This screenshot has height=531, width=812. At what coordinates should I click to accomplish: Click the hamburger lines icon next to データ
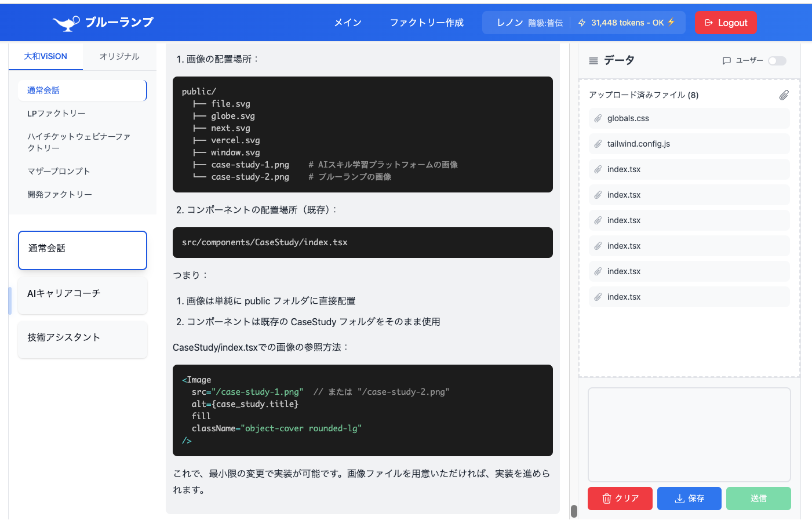point(593,61)
